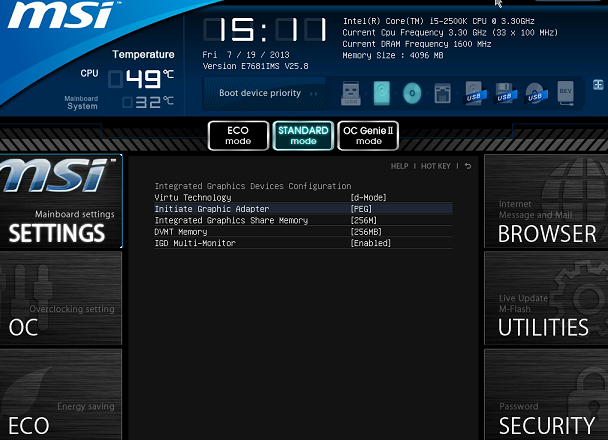
Task: Enable ECO mode
Action: [x=238, y=136]
